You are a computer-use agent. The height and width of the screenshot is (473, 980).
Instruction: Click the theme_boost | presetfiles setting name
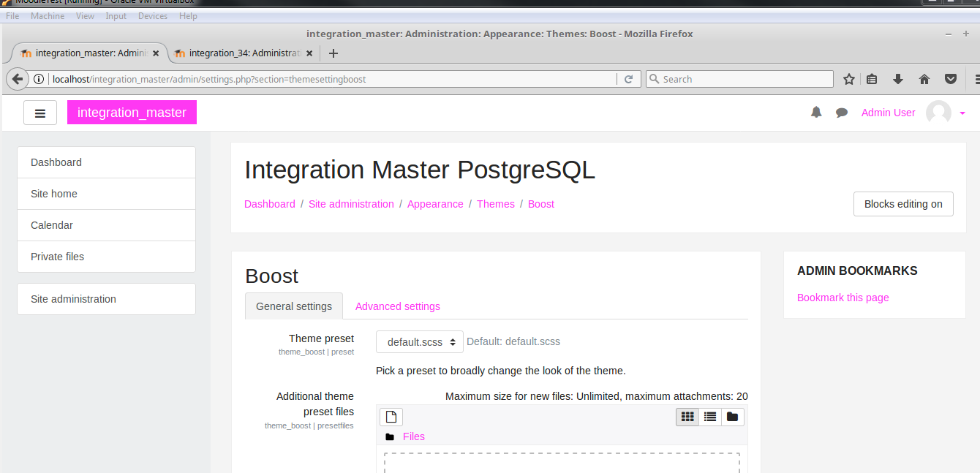tap(309, 425)
